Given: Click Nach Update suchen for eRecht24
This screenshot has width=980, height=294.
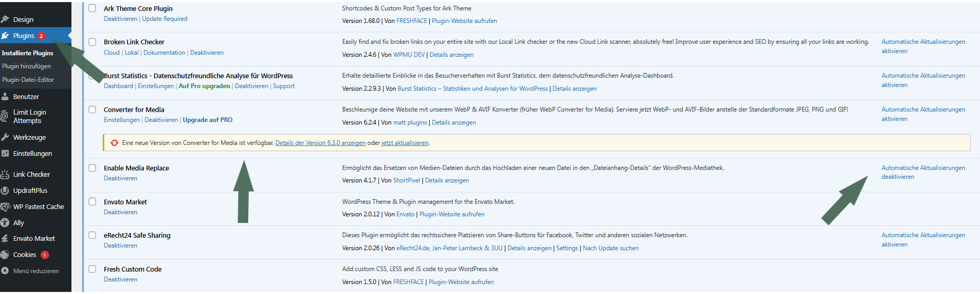Looking at the screenshot, I should (x=611, y=248).
